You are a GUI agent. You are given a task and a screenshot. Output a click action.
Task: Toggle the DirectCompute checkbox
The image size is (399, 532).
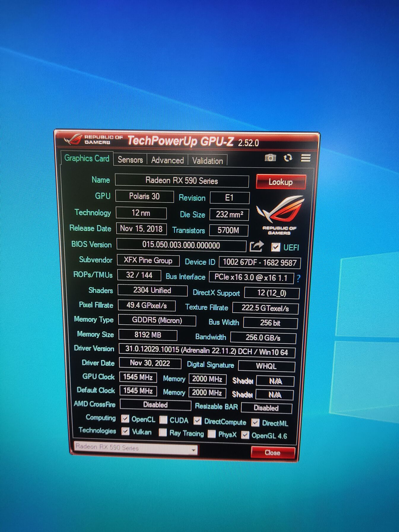(x=198, y=421)
